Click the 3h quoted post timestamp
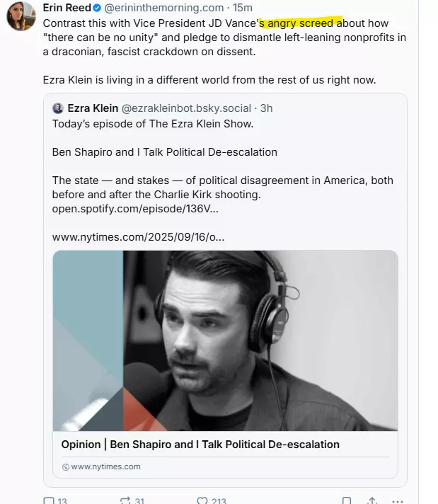 [x=266, y=108]
